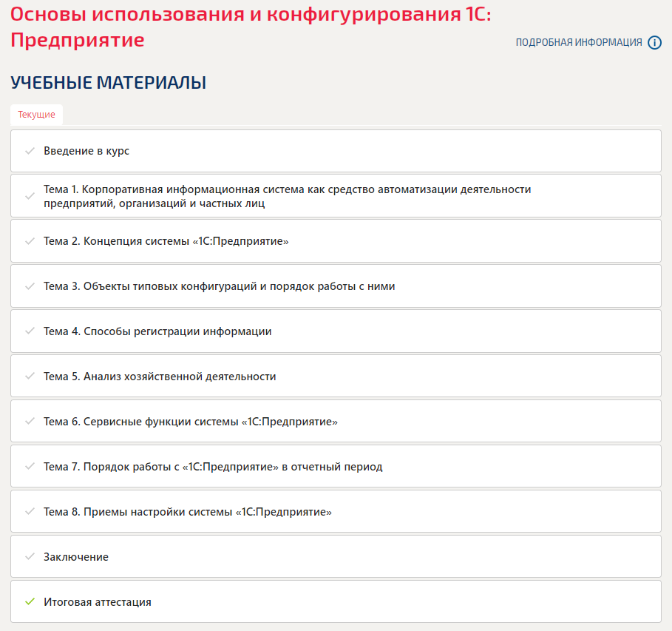The height and width of the screenshot is (631, 672).
Task: Click checkmark icon beside Тема 2
Action: pyautogui.click(x=30, y=241)
